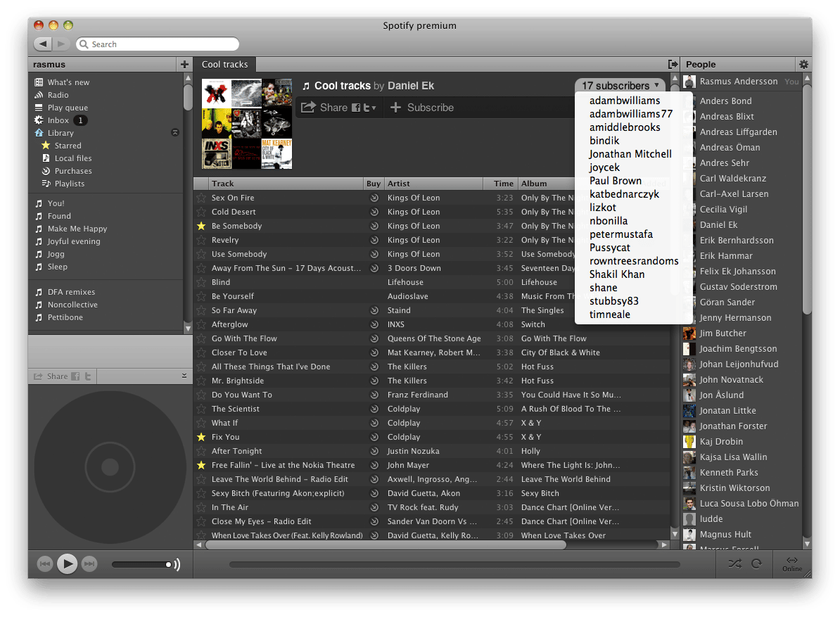Open the People panel settings gear
The height and width of the screenshot is (617, 840).
tap(803, 64)
